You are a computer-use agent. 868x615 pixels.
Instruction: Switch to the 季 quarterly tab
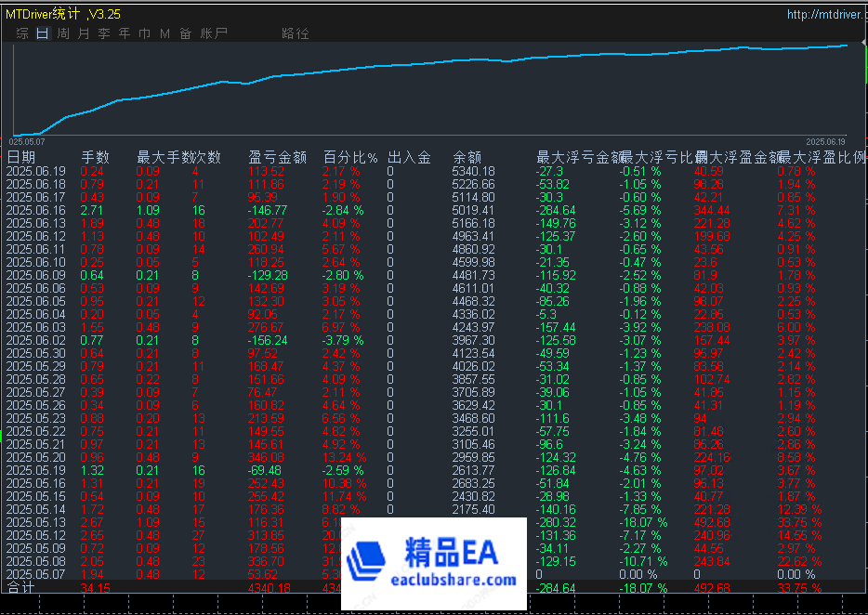(104, 33)
